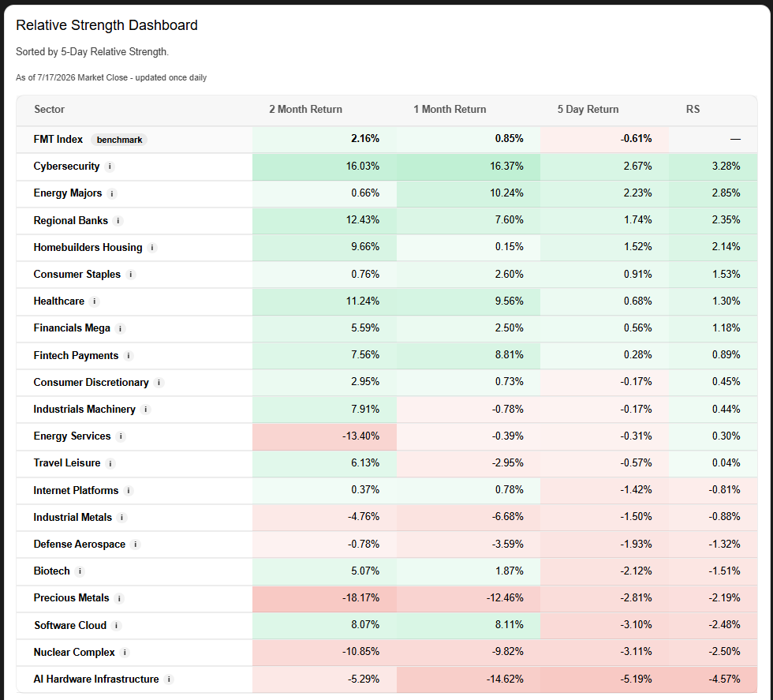Click Biotech 2 month return 5.07%

pyautogui.click(x=365, y=571)
